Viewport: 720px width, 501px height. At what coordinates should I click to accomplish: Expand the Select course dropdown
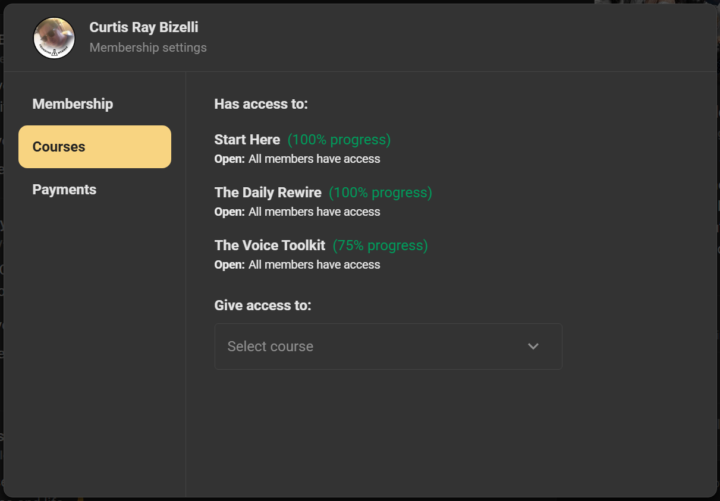pyautogui.click(x=387, y=346)
